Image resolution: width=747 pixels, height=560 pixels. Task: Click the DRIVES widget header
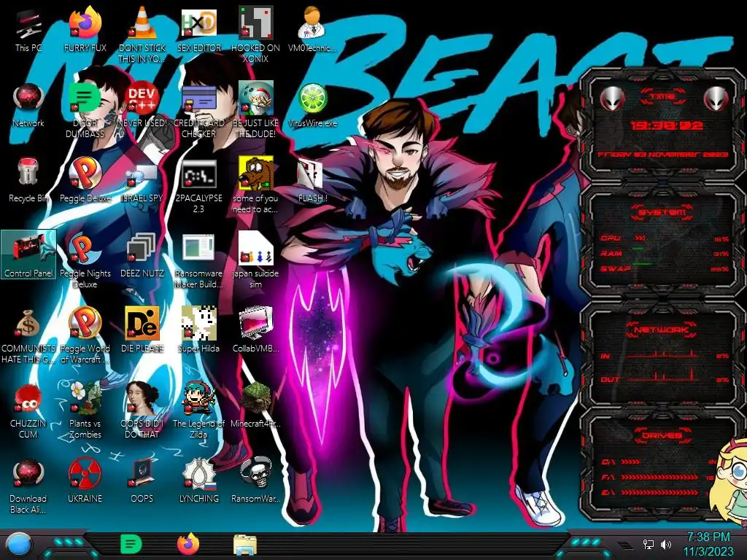click(662, 435)
